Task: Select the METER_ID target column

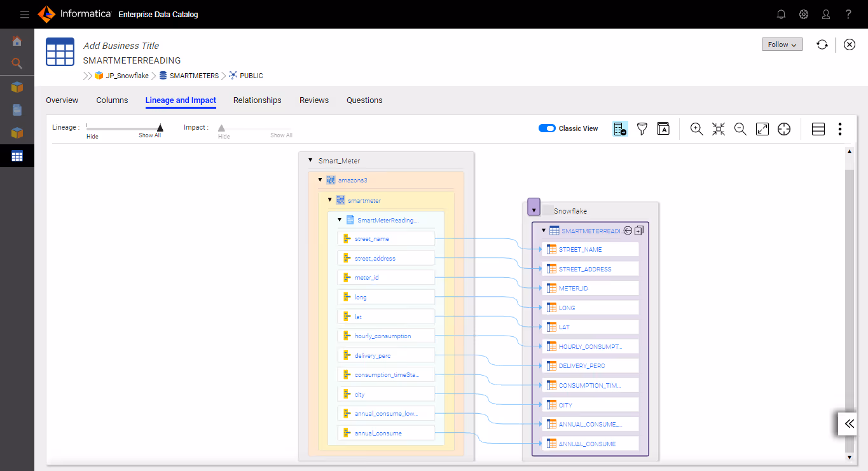Action: tap(590, 288)
